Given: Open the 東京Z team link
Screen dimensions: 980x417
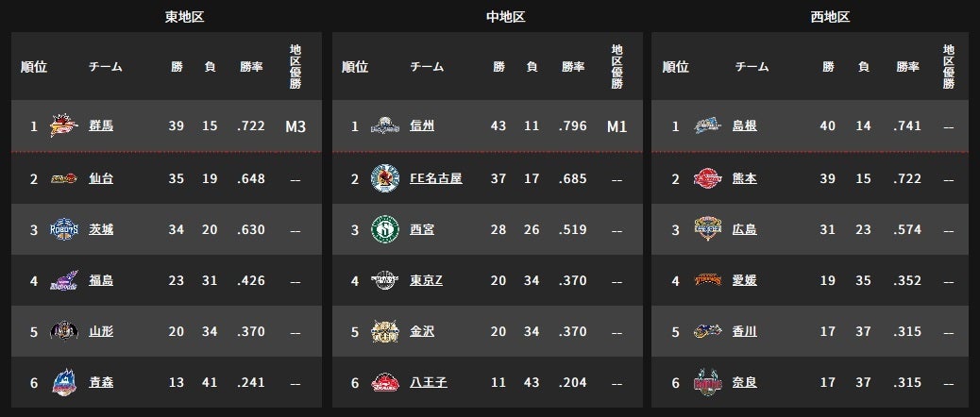Looking at the screenshot, I should [x=426, y=280].
